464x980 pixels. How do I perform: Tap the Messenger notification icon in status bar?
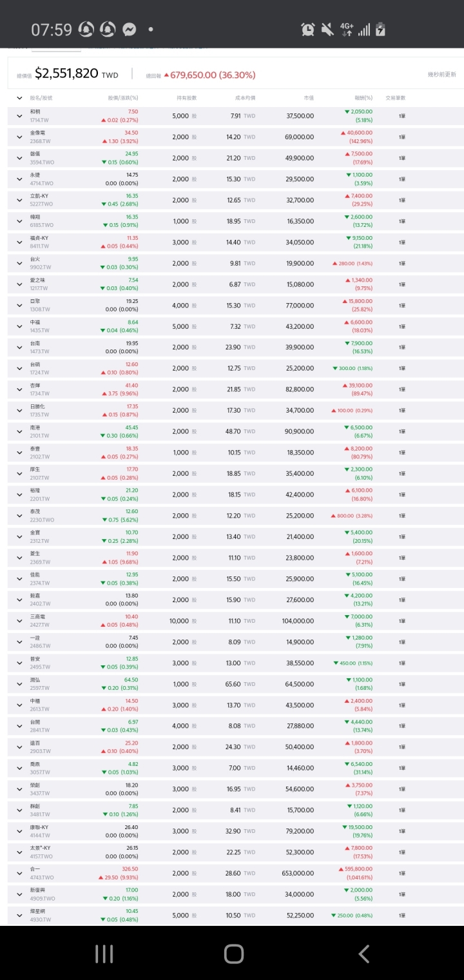coord(129,30)
